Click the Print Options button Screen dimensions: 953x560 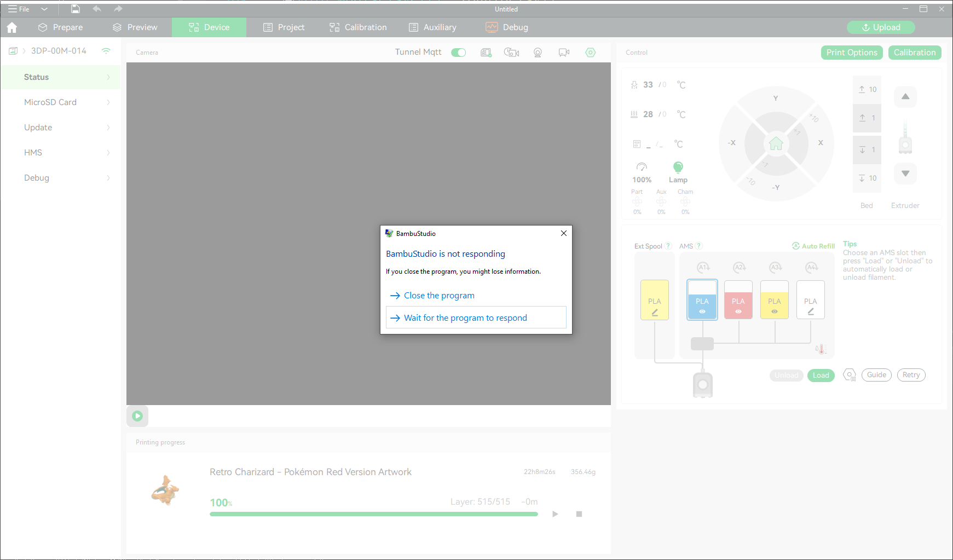[x=852, y=53]
